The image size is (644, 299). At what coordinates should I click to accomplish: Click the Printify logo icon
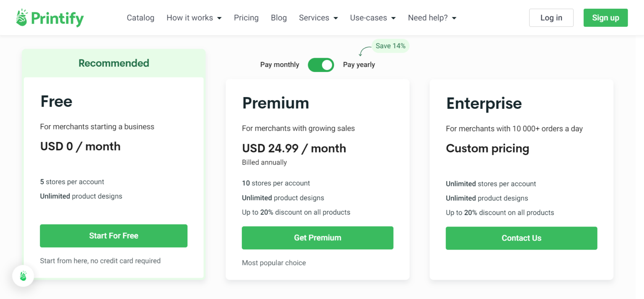22,18
